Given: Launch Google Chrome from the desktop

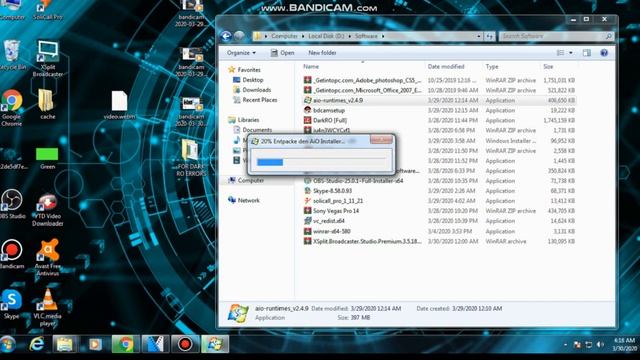Looking at the screenshot, I should point(11,108).
